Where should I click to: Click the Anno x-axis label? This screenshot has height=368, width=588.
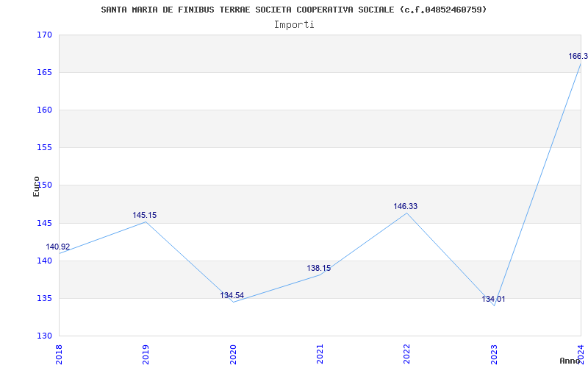tap(570, 361)
